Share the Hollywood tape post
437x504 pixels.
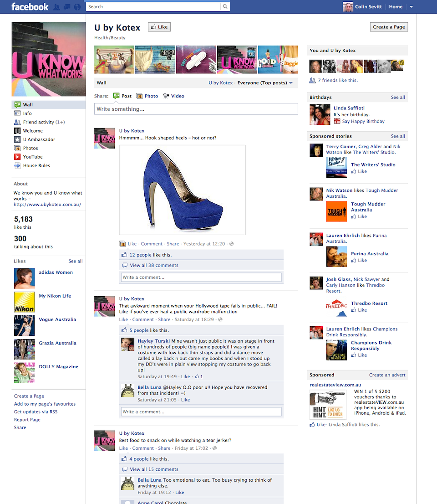(x=164, y=319)
